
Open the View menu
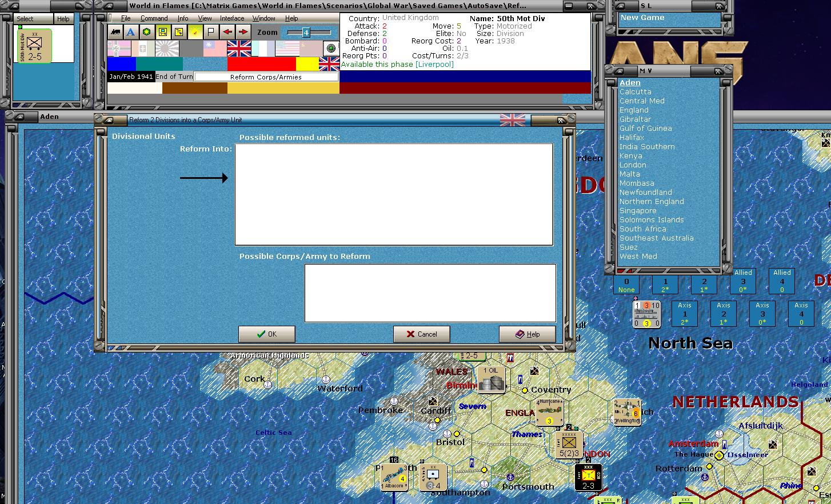pyautogui.click(x=205, y=18)
